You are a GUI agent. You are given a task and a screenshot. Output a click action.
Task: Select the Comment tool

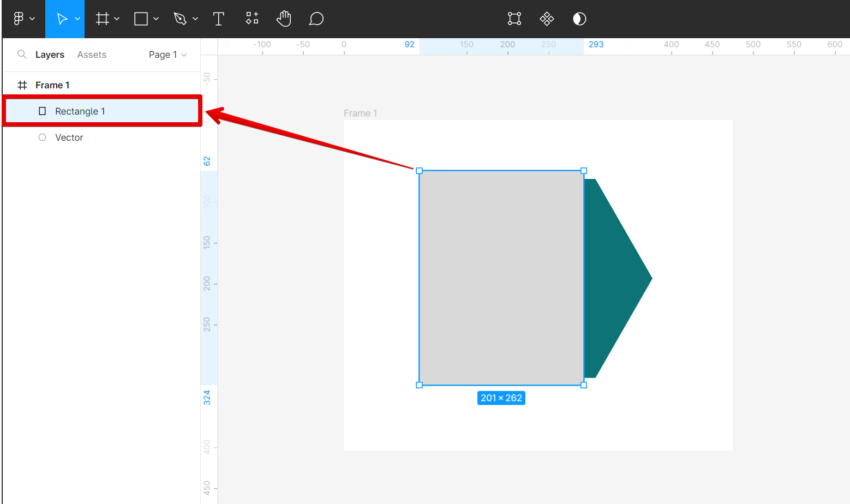pyautogui.click(x=316, y=19)
